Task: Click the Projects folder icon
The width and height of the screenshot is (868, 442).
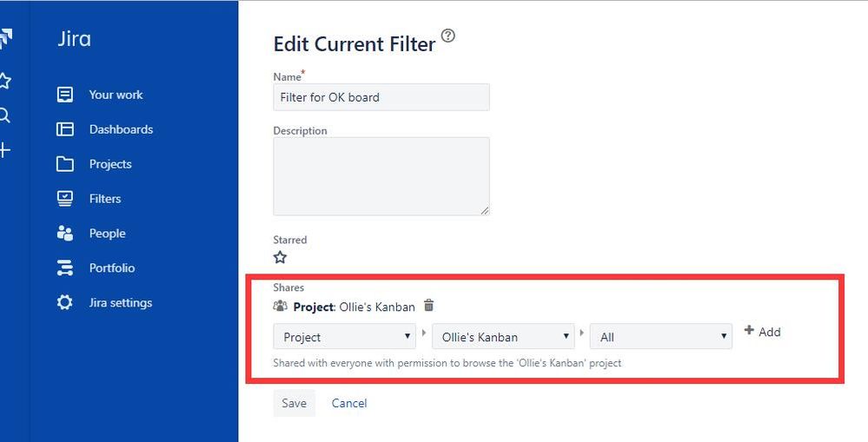Action: tap(65, 164)
